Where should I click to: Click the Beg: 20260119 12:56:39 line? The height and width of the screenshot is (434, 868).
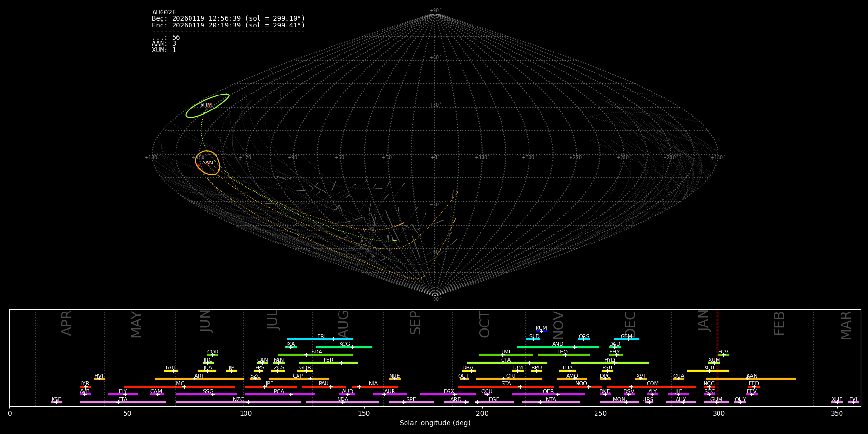coord(229,19)
